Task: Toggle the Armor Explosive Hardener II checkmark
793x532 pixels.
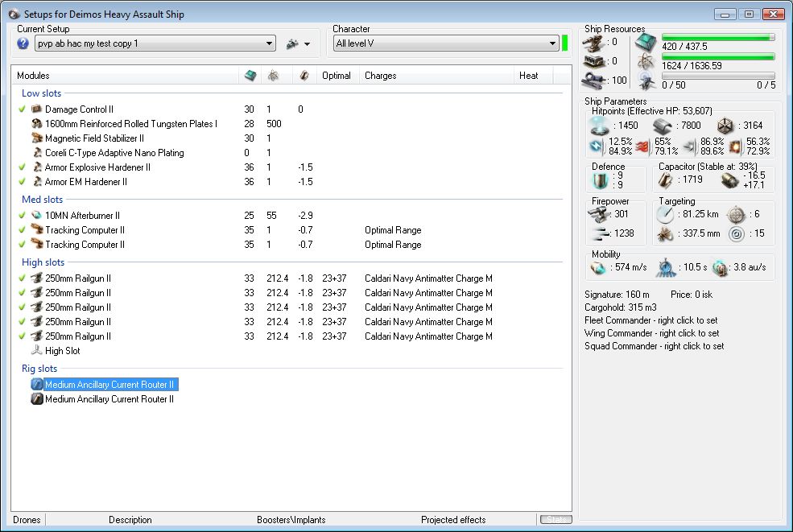Action: click(x=22, y=167)
